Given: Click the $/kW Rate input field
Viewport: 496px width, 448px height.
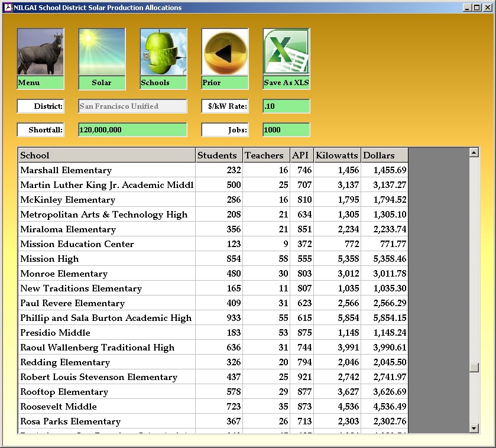Looking at the screenshot, I should click(286, 106).
